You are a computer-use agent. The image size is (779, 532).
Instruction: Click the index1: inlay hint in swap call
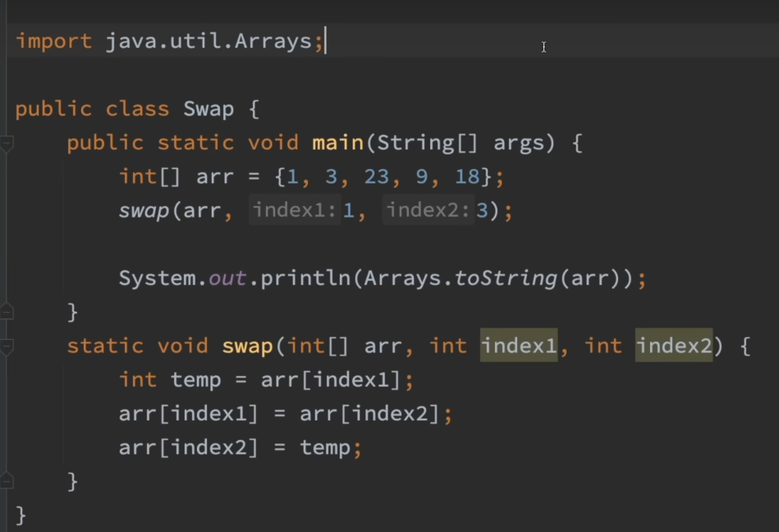(x=295, y=211)
